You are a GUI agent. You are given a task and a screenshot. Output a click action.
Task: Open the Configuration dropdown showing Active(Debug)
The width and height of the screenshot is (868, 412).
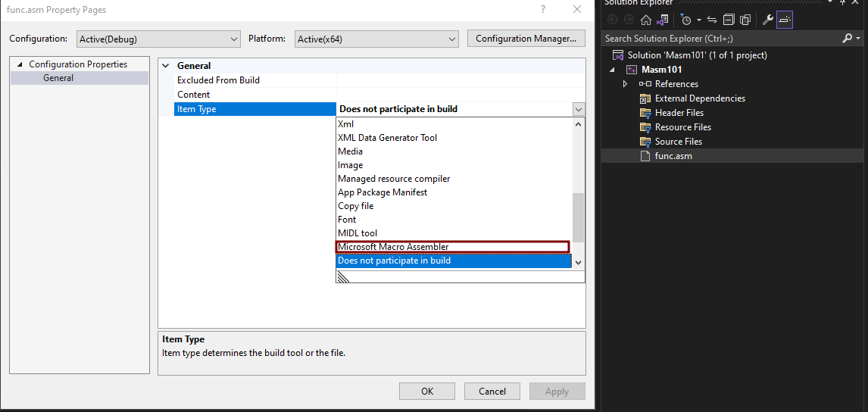158,39
